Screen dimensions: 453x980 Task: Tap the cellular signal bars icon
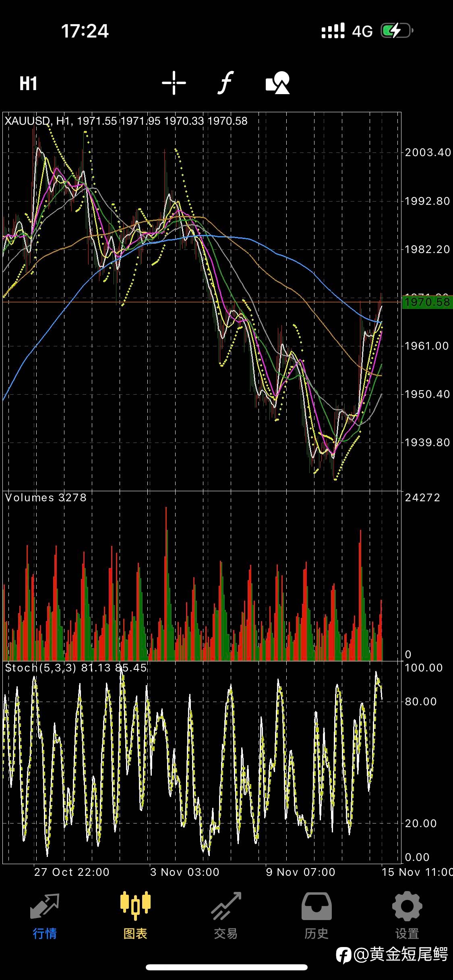coord(333,31)
